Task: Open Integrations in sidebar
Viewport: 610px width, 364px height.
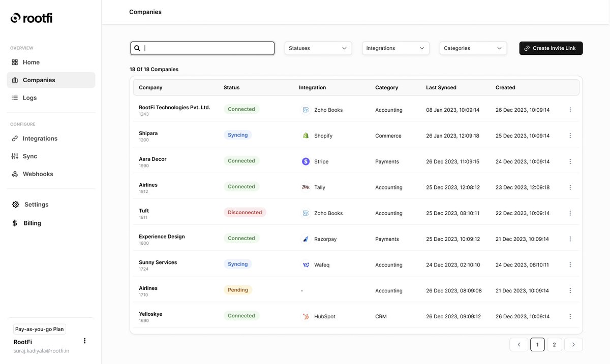Action: tap(51, 138)
